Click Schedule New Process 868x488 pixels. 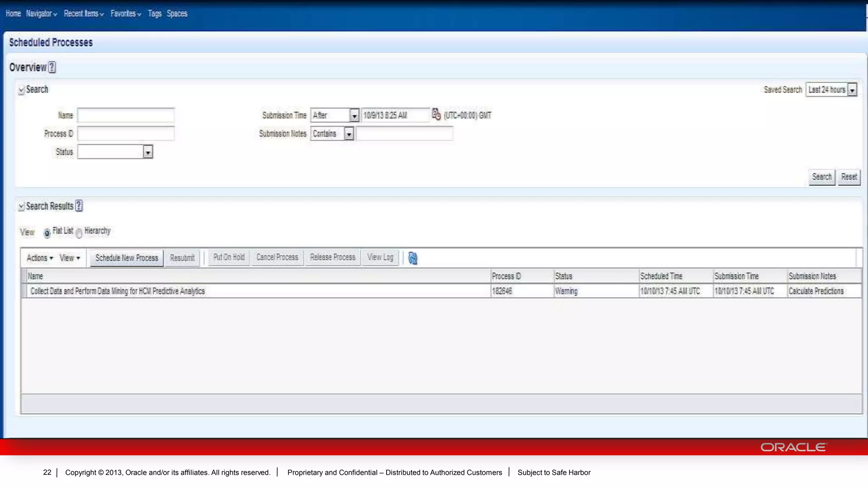click(x=126, y=258)
